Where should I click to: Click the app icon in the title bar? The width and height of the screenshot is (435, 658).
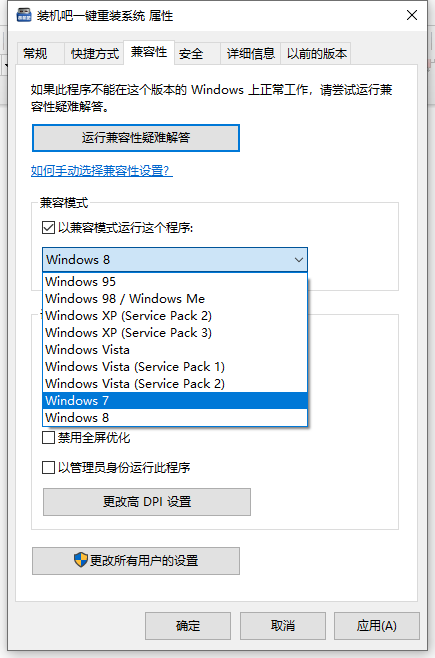24,16
